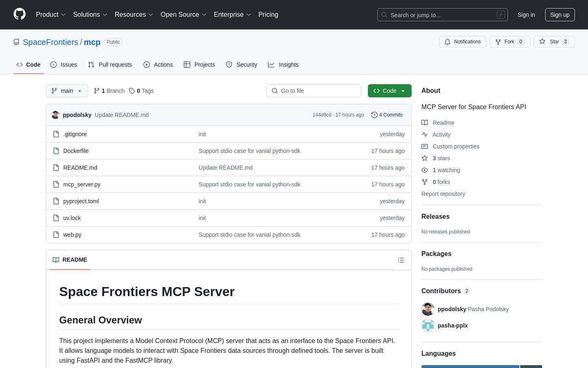Open the mcp_server.py file
Screen dimensions: 588x368
click(82, 184)
